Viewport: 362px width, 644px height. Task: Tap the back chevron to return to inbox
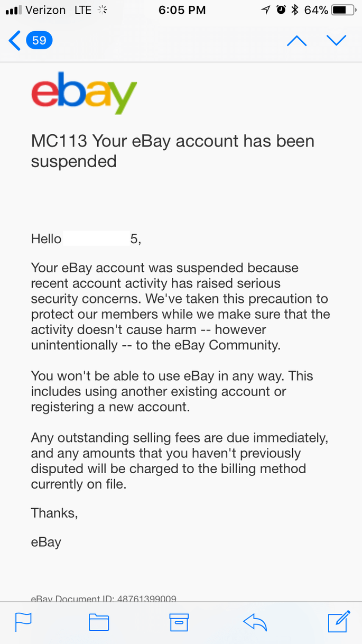(x=15, y=41)
